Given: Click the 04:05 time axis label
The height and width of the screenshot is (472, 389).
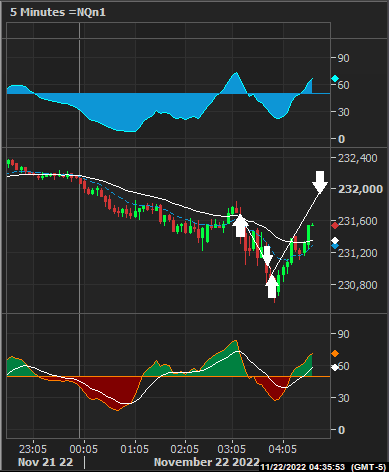Looking at the screenshot, I should pyautogui.click(x=283, y=449).
